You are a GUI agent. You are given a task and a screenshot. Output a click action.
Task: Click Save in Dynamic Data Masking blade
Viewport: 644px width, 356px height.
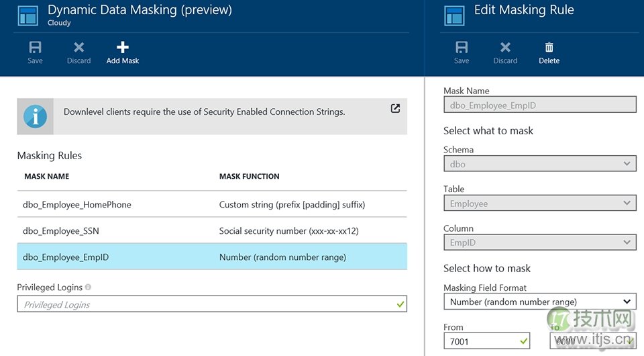35,52
